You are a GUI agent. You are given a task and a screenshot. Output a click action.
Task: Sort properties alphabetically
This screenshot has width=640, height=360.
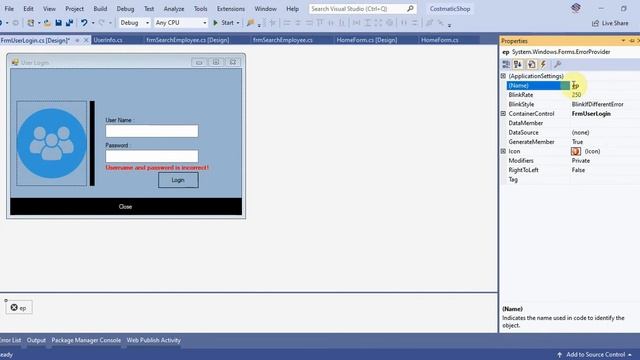pos(518,64)
